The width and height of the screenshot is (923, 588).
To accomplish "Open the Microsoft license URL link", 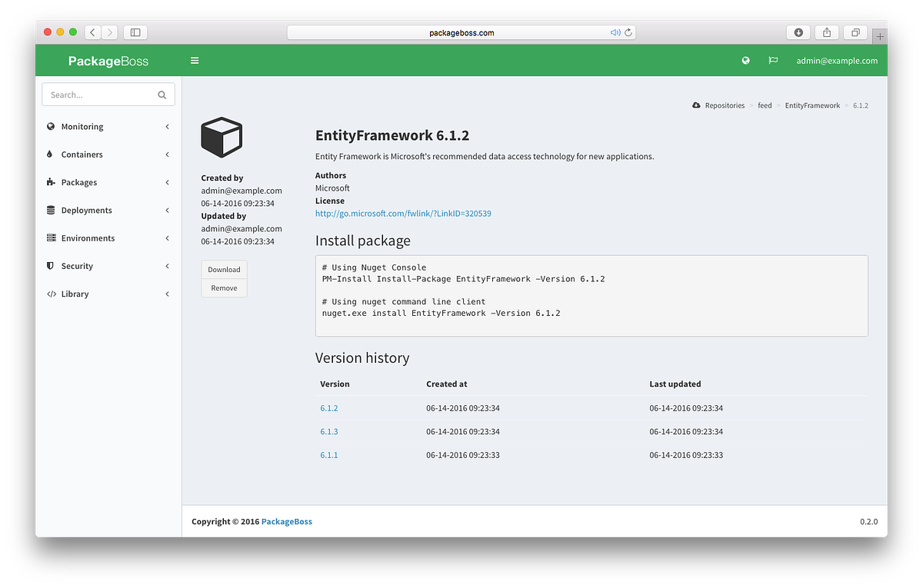I will (x=403, y=214).
